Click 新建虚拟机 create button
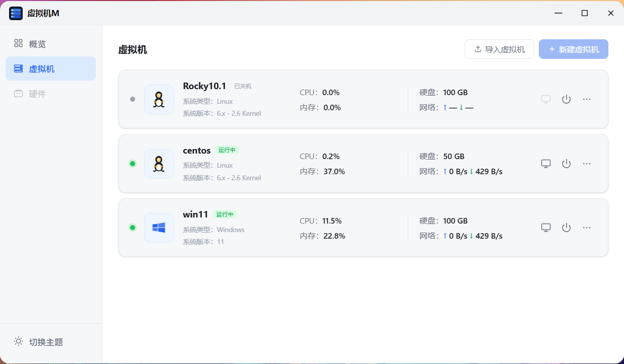This screenshot has width=624, height=364. tap(574, 49)
